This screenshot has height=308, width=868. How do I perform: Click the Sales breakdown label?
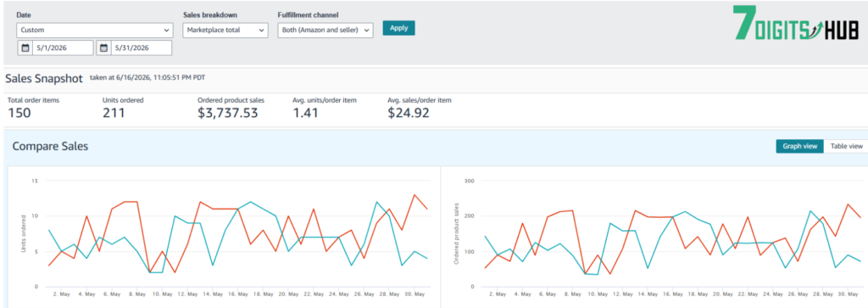tap(210, 15)
